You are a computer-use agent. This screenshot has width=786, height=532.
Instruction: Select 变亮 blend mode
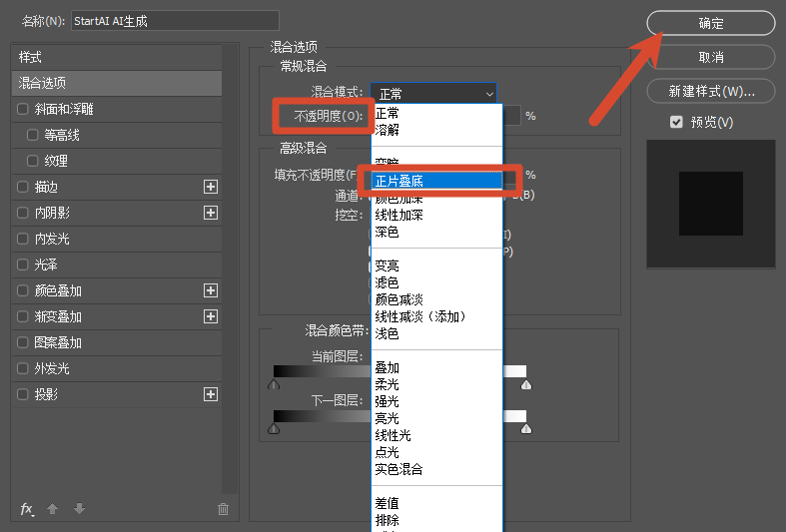[x=436, y=266]
